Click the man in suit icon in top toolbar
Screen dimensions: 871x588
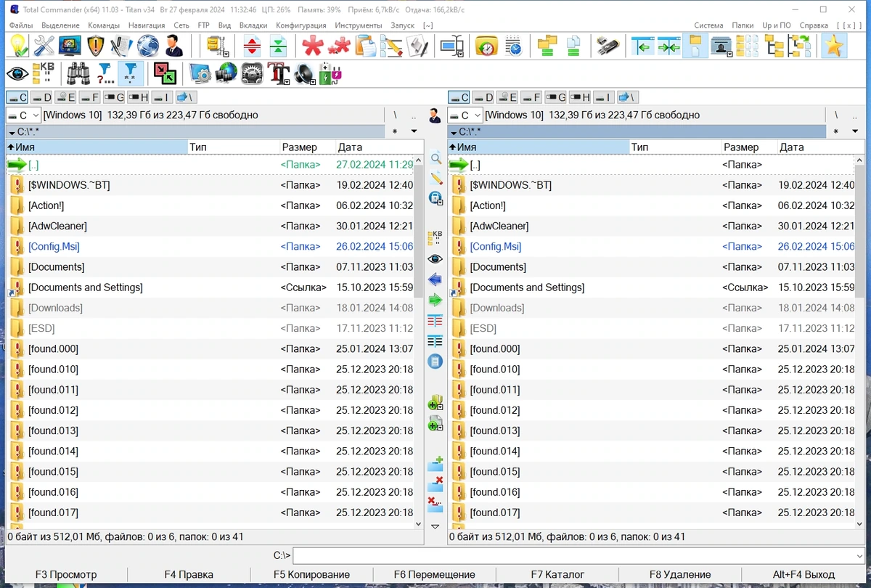[174, 46]
